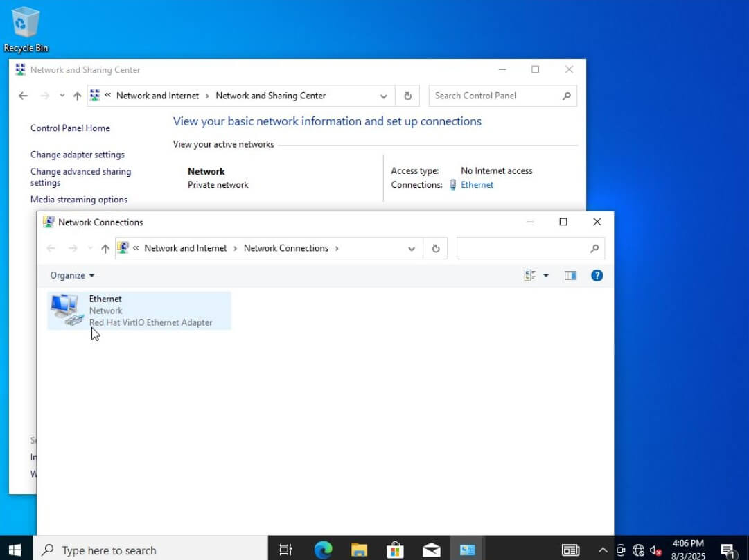749x560 pixels.
Task: Open the Windows Start menu
Action: 15,550
